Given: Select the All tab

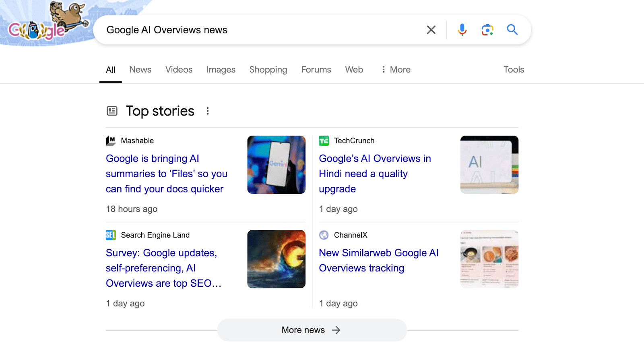Looking at the screenshot, I should click(x=111, y=70).
